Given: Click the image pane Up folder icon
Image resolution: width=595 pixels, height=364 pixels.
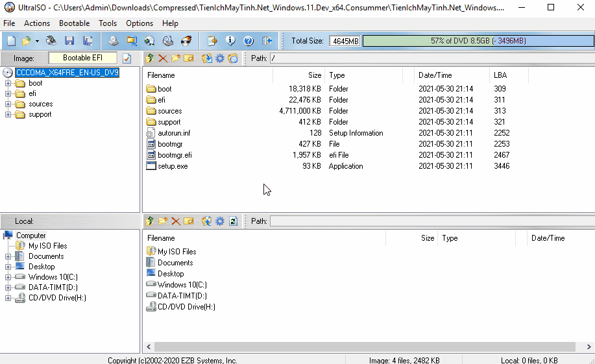Looking at the screenshot, I should click(150, 58).
